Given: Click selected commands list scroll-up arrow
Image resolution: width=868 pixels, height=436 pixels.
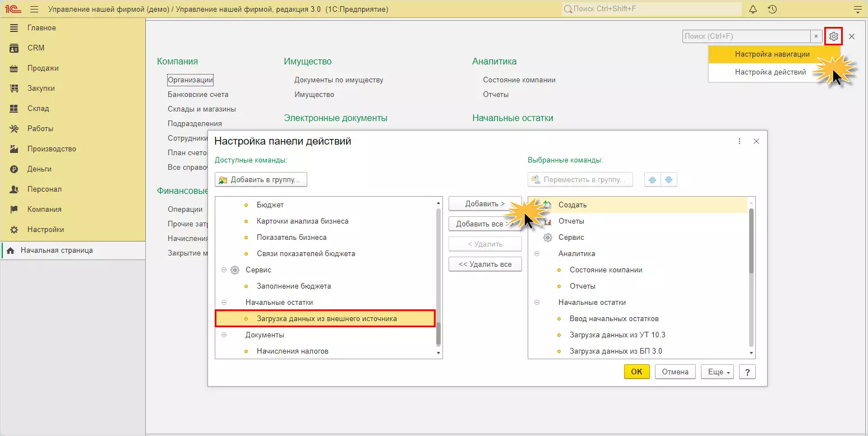Looking at the screenshot, I should [751, 202].
